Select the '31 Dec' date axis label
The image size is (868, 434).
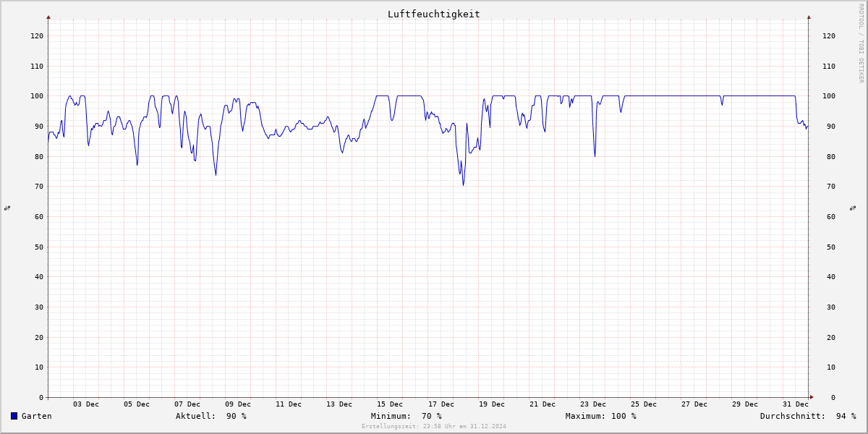[x=796, y=404]
